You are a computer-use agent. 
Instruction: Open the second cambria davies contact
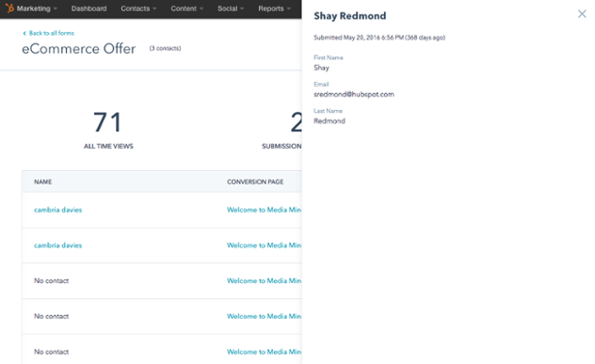pos(58,245)
